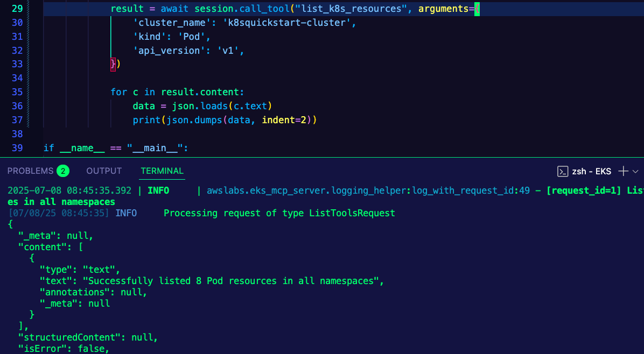644x354 pixels.
Task: Select the TERMINAL tab
Action: click(162, 171)
